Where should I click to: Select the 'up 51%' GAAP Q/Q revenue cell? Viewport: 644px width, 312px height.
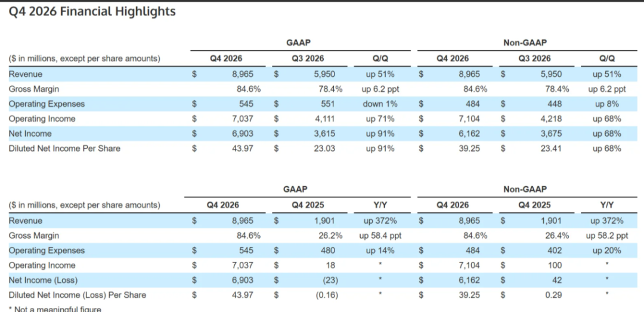tap(380, 75)
